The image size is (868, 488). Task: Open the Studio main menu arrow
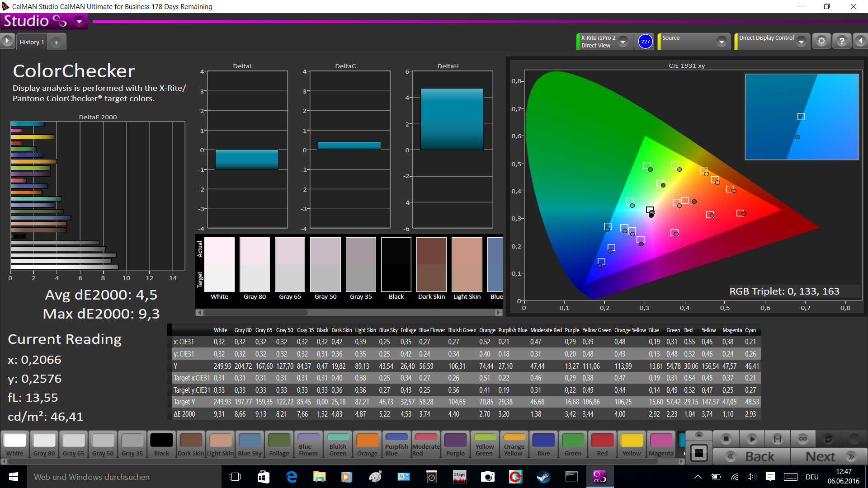(80, 21)
